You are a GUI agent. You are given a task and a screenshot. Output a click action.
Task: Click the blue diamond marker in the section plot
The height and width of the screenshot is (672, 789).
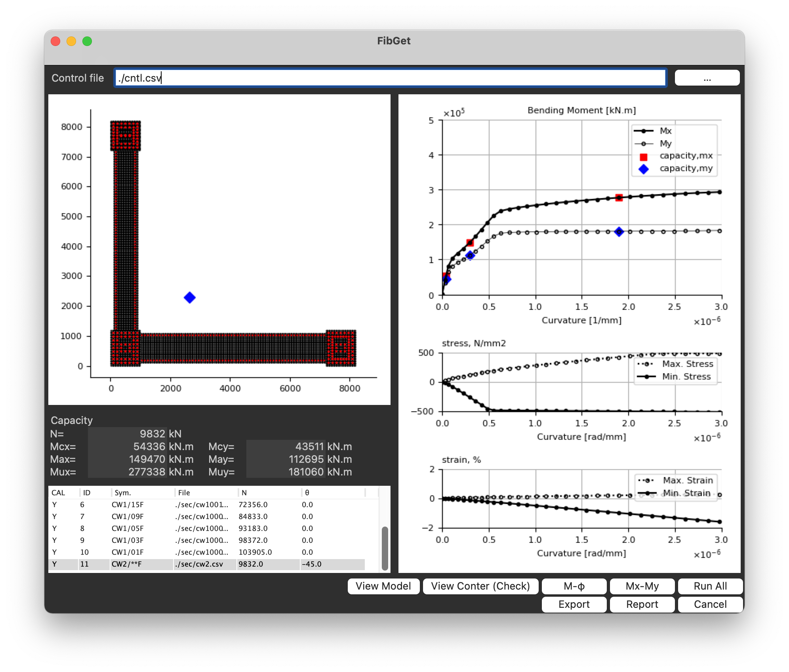tap(190, 298)
